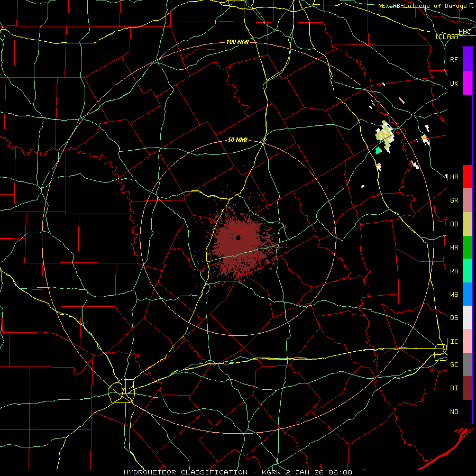Screen dimensions: 476x476
Task: Click the HA legend label
Action: coord(454,177)
